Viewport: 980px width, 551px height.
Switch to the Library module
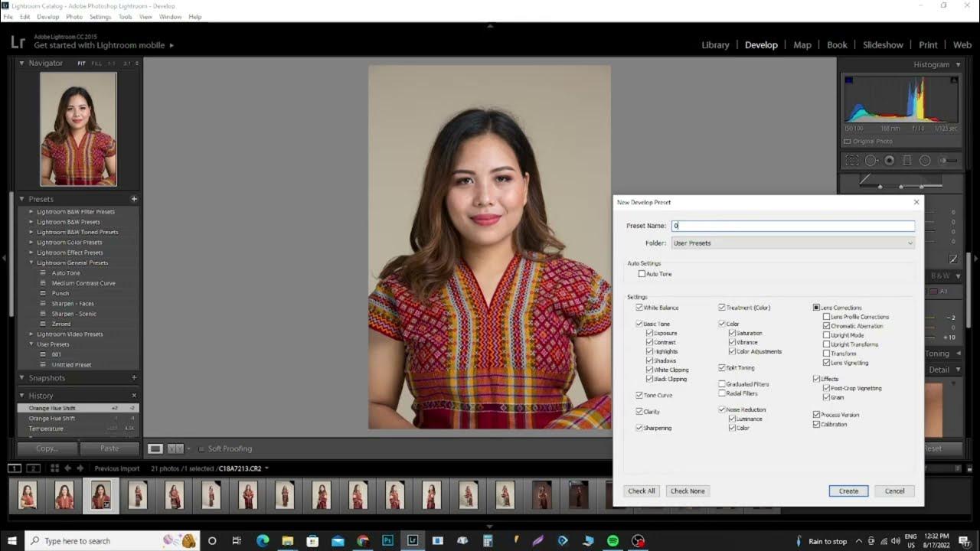pyautogui.click(x=714, y=44)
